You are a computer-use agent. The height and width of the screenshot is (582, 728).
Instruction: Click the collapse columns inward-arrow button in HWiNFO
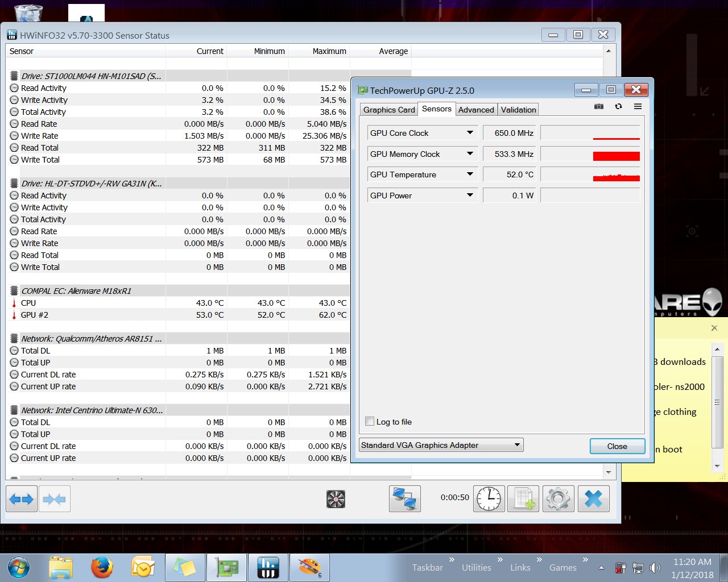pyautogui.click(x=55, y=499)
